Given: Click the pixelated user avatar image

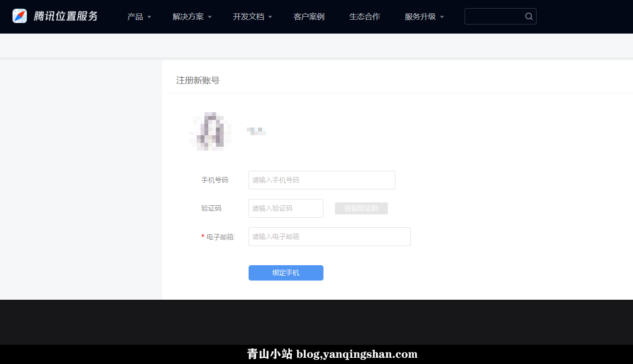Looking at the screenshot, I should tap(210, 131).
